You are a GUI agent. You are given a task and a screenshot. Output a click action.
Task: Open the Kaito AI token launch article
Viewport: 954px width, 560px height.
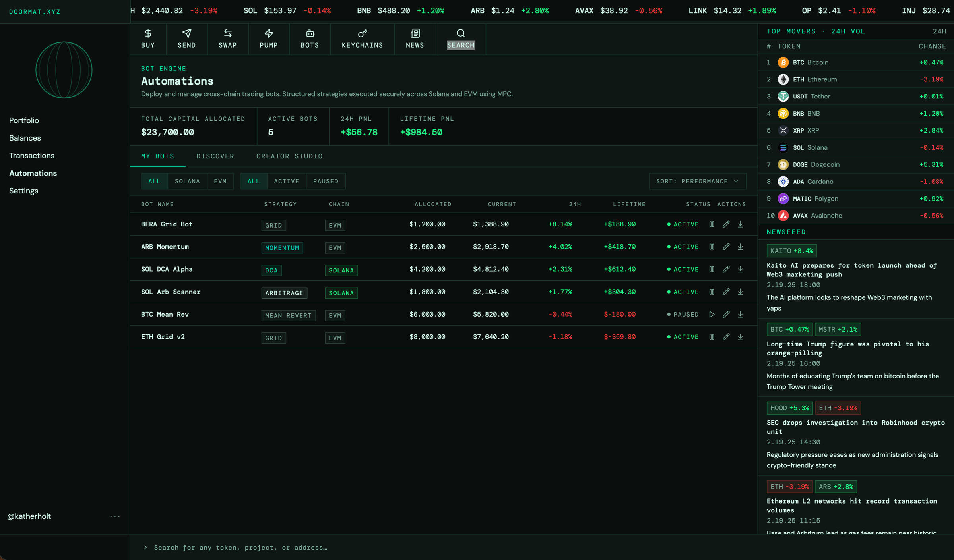(851, 270)
